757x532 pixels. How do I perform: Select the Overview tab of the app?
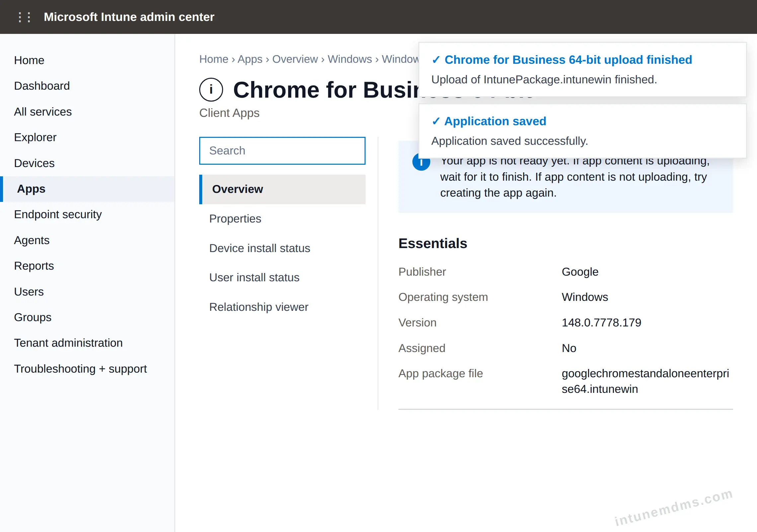(x=282, y=189)
